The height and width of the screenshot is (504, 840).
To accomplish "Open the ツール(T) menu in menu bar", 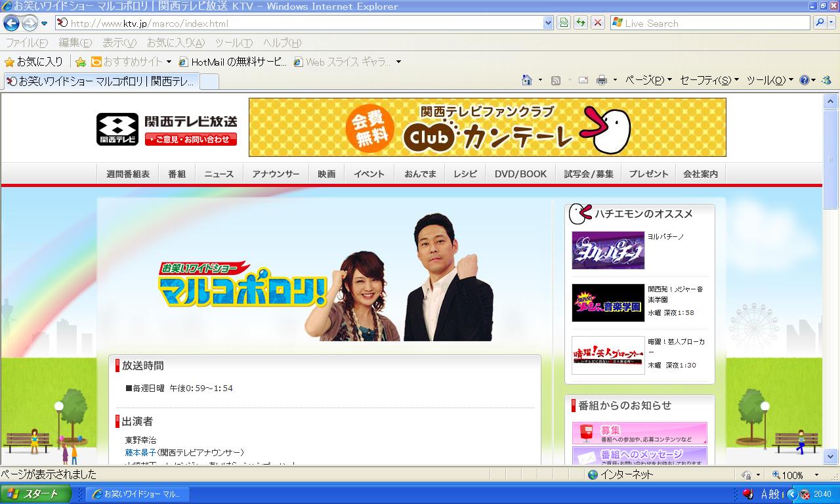I will (234, 43).
